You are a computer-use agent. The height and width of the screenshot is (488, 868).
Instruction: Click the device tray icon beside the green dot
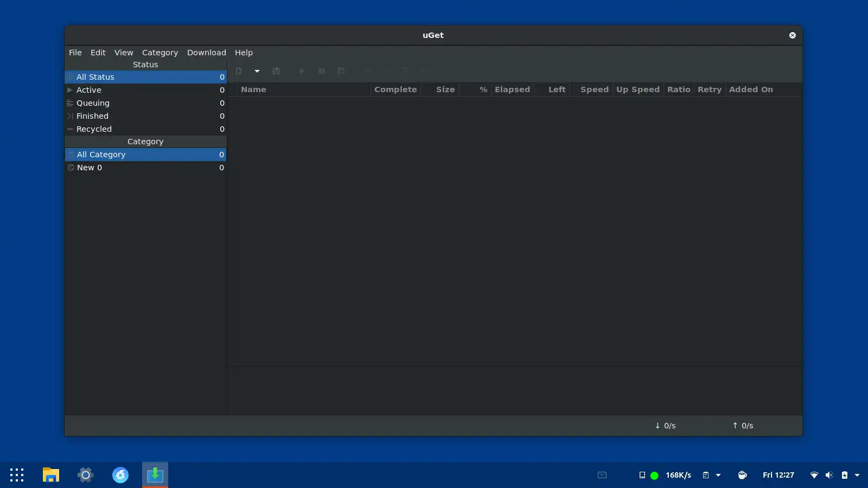click(x=642, y=475)
